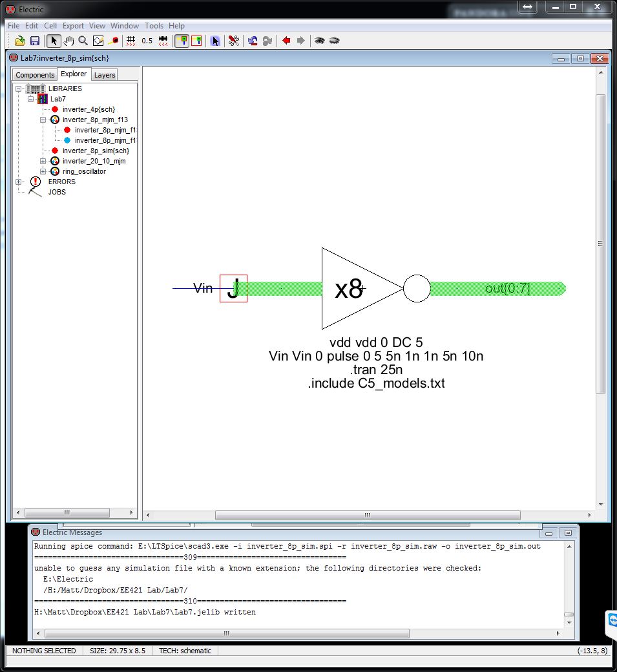The height and width of the screenshot is (672, 617).
Task: Open the Tools menu
Action: [154, 26]
